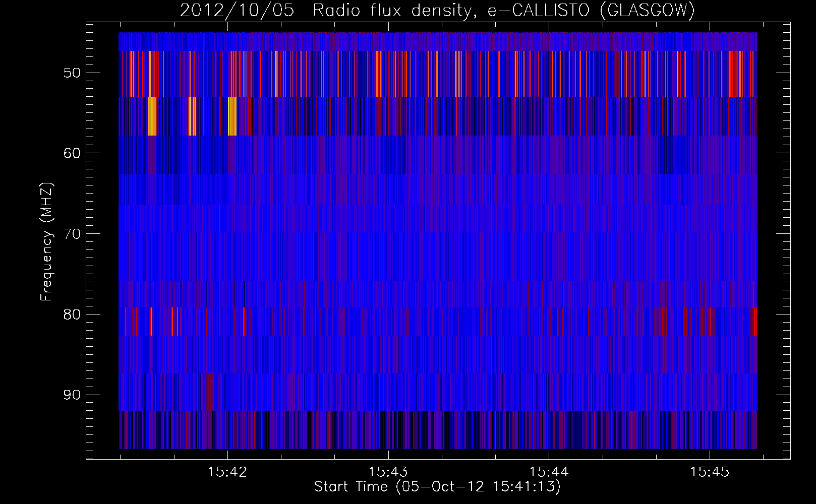Click the 15:43 time tick label
This screenshot has height=504, width=816.
click(x=388, y=472)
